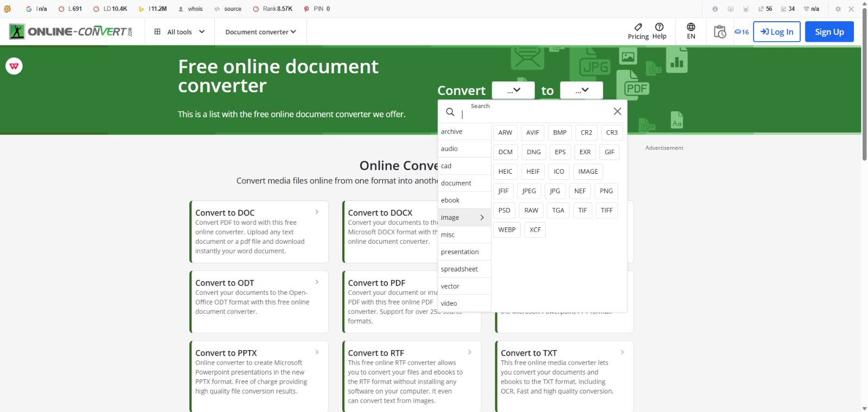Choose the audio category
The height and width of the screenshot is (412, 868).
tap(449, 149)
